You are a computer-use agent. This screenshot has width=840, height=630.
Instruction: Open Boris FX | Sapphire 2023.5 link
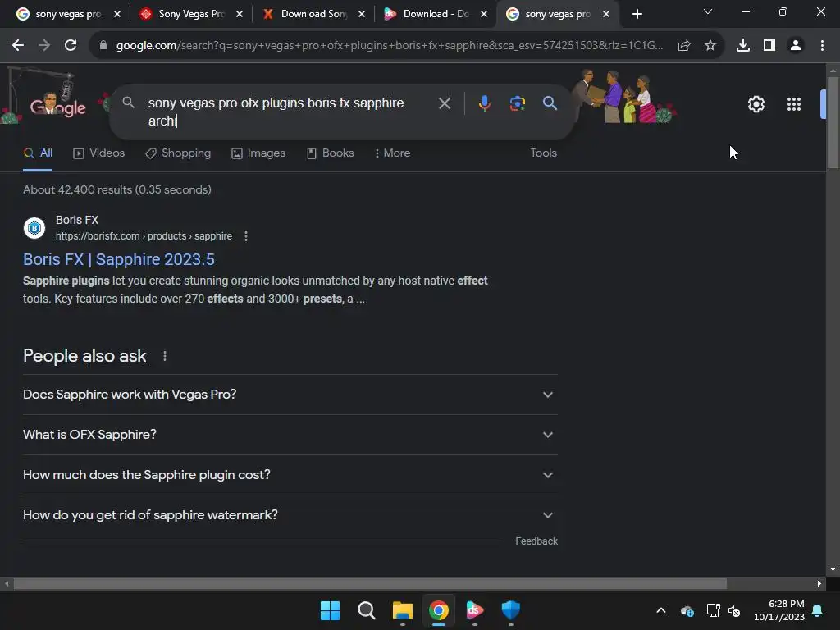[118, 259]
